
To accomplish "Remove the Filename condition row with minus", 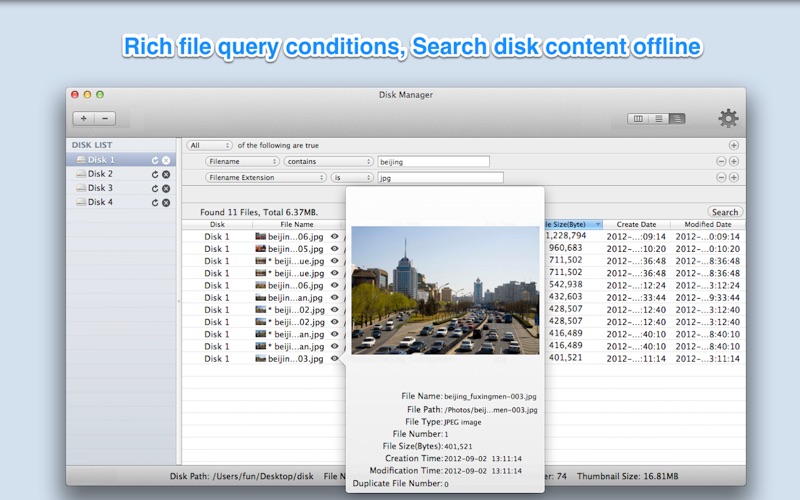I will tap(720, 161).
